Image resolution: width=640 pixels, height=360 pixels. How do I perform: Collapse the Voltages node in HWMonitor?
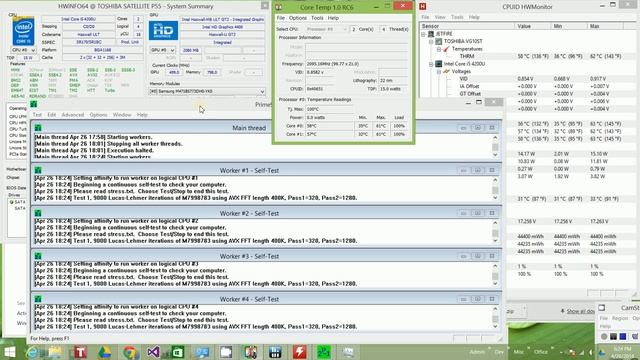(x=439, y=72)
